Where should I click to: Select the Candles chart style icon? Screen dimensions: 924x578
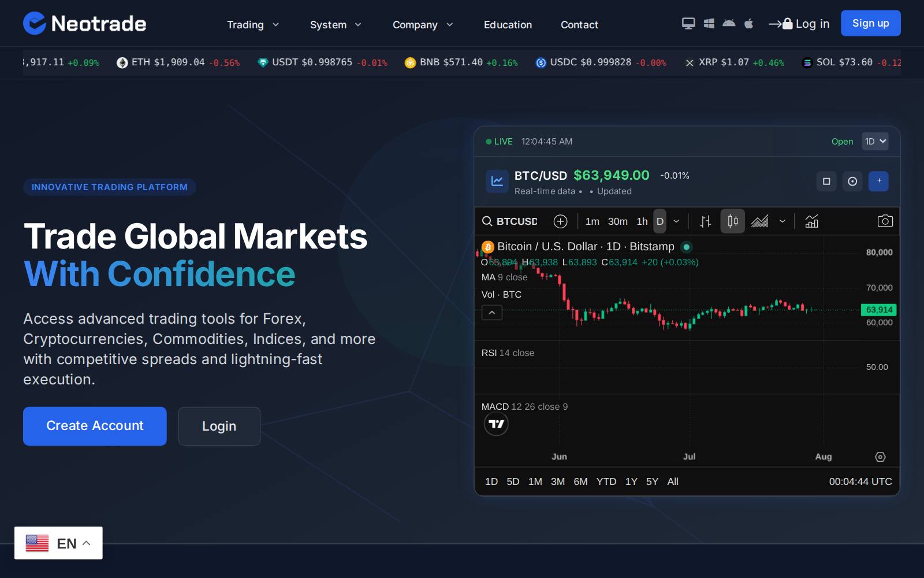(732, 221)
